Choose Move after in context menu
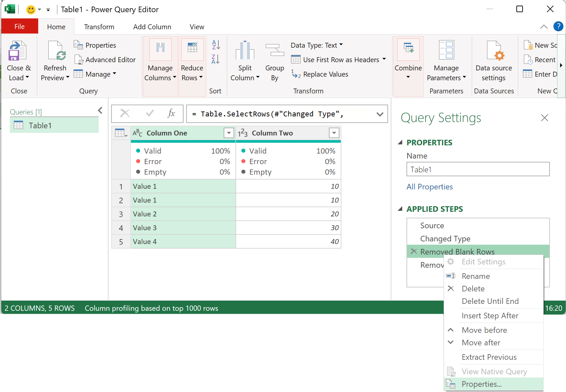The width and height of the screenshot is (566, 392). pos(493,343)
